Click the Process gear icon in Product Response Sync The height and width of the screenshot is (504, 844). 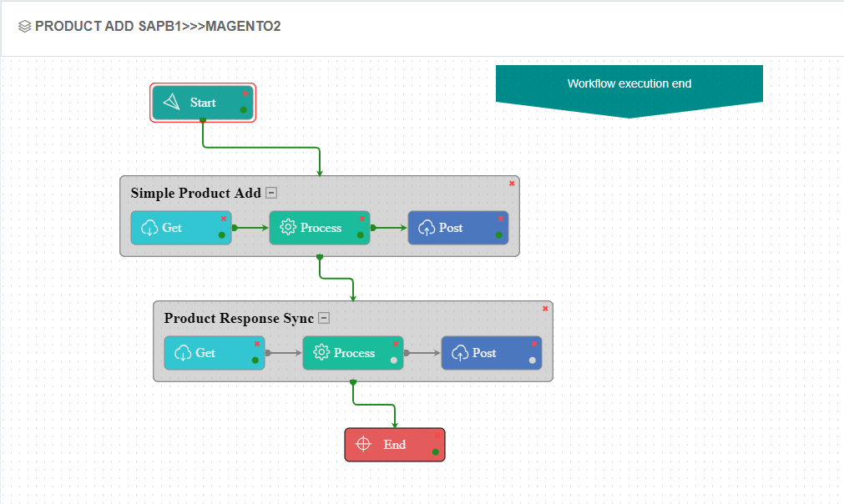point(321,352)
